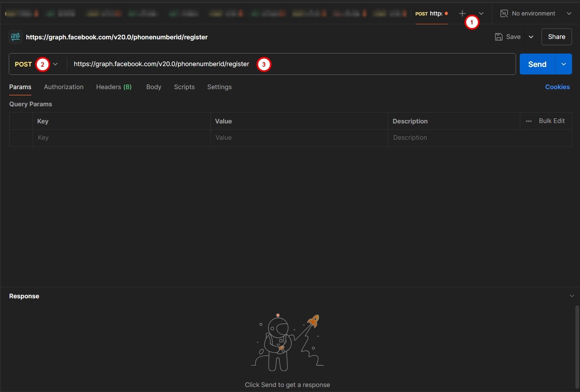
Task: Click the HTTP request type icon
Action: [15, 37]
